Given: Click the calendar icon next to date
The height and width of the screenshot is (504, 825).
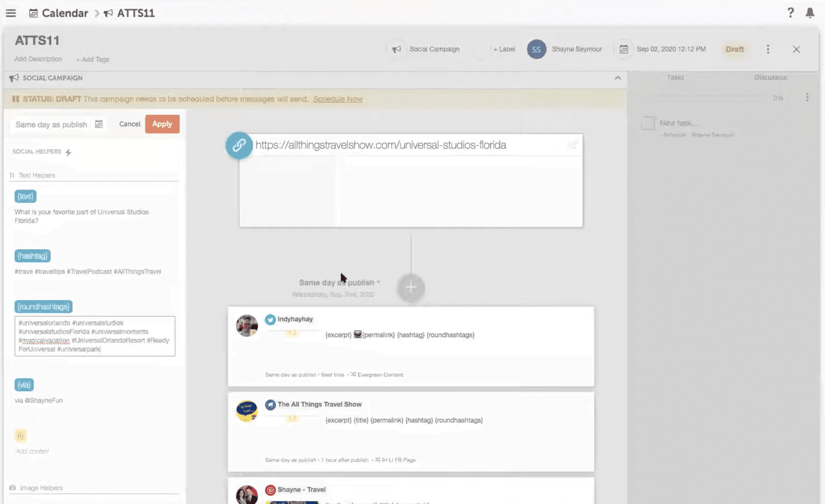Looking at the screenshot, I should 623,49.
